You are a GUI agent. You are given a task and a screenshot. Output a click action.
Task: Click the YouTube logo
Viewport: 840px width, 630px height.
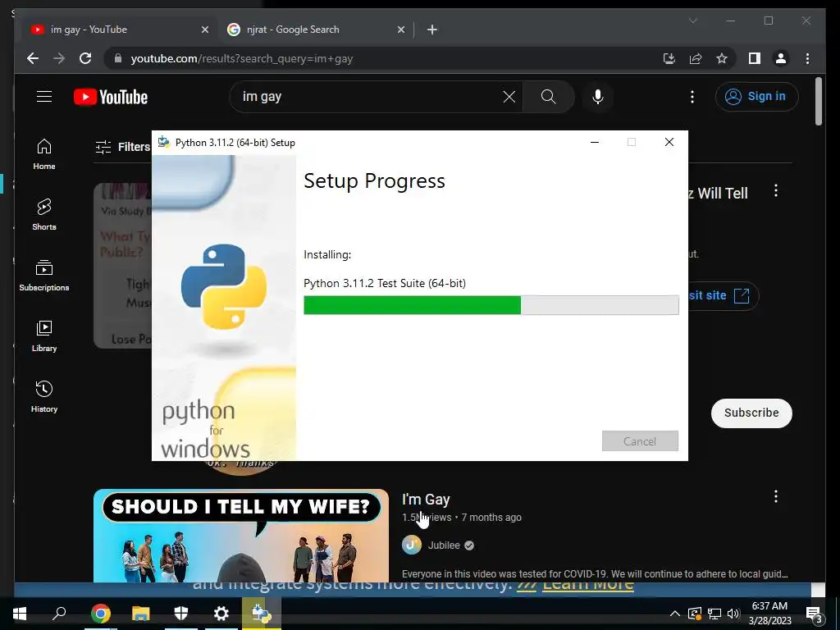click(x=111, y=97)
